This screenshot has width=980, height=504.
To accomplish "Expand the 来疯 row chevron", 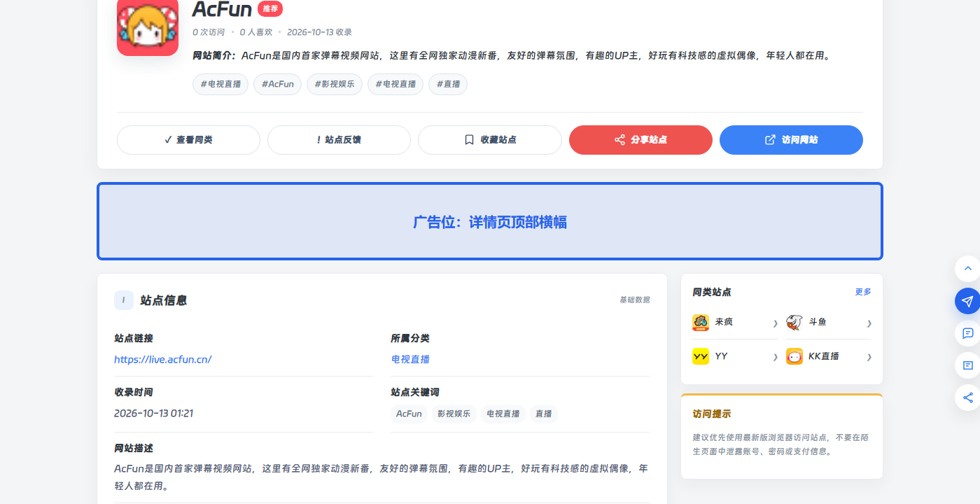I will [x=775, y=323].
